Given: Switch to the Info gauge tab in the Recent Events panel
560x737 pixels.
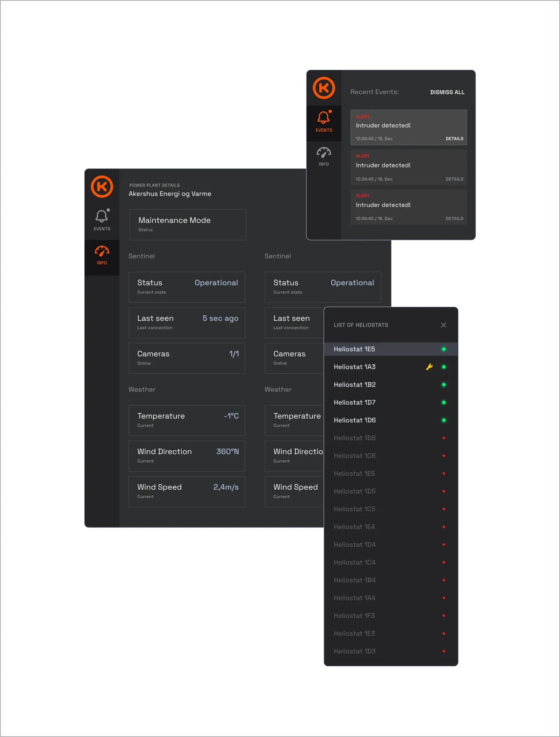Looking at the screenshot, I should 324,157.
